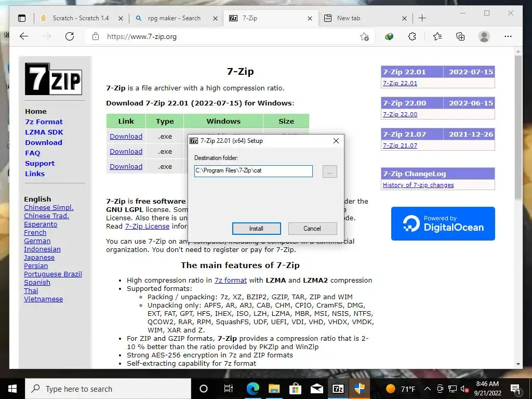Image resolution: width=532 pixels, height=399 pixels.
Task: Add this page to favorites star
Action: 364,37
